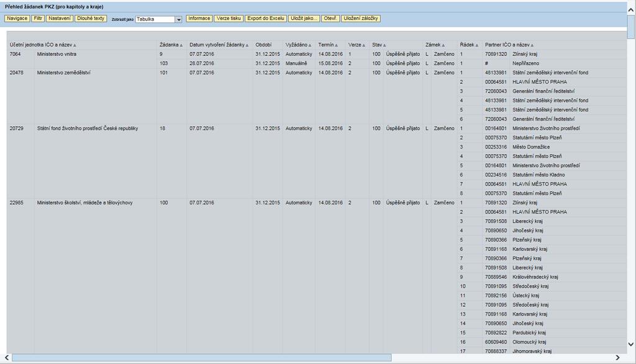Image resolution: width=636 pixels, height=364 pixels.
Task: Sort by Partner IČO a název arrow
Action: click(x=532, y=45)
